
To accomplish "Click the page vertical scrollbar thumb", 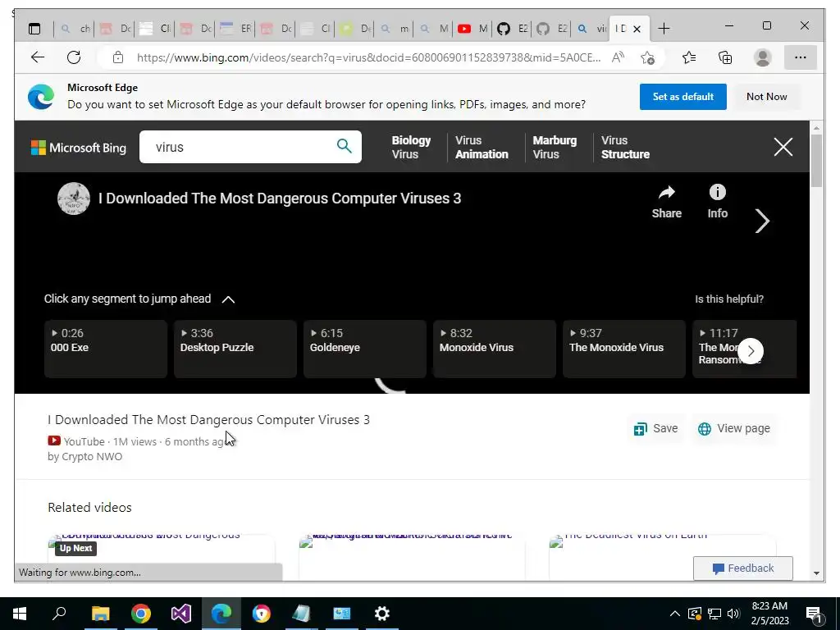I will pyautogui.click(x=816, y=161).
